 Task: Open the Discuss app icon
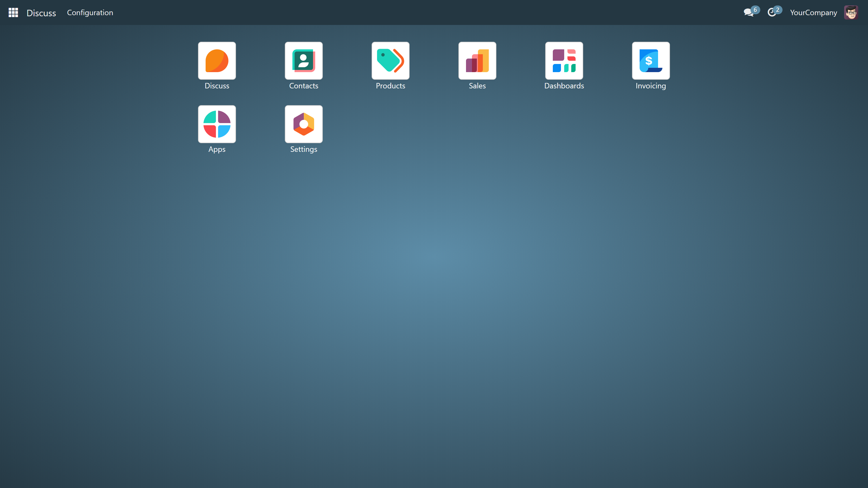(x=217, y=61)
